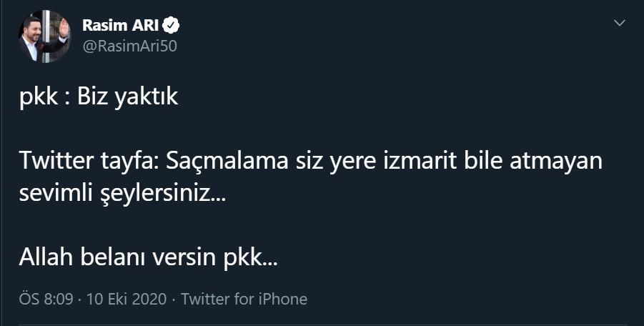Open the tweet options chevron menu
This screenshot has width=644, height=326.
[x=620, y=24]
